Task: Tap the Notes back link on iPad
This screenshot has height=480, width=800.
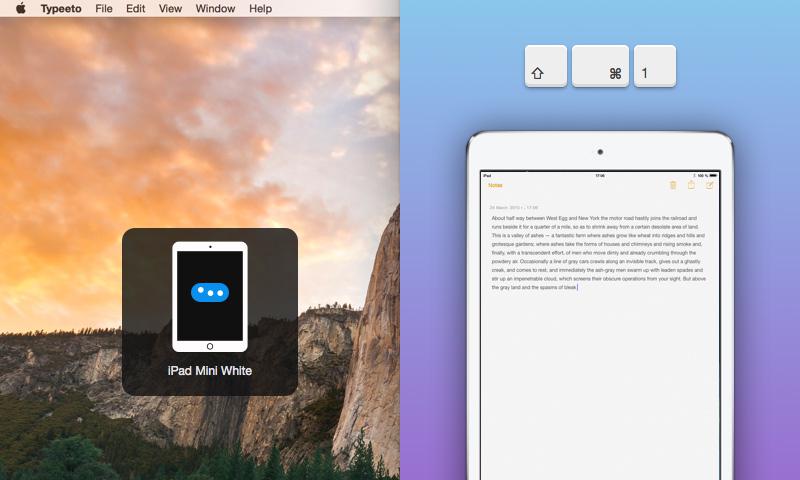Action: pyautogui.click(x=495, y=185)
